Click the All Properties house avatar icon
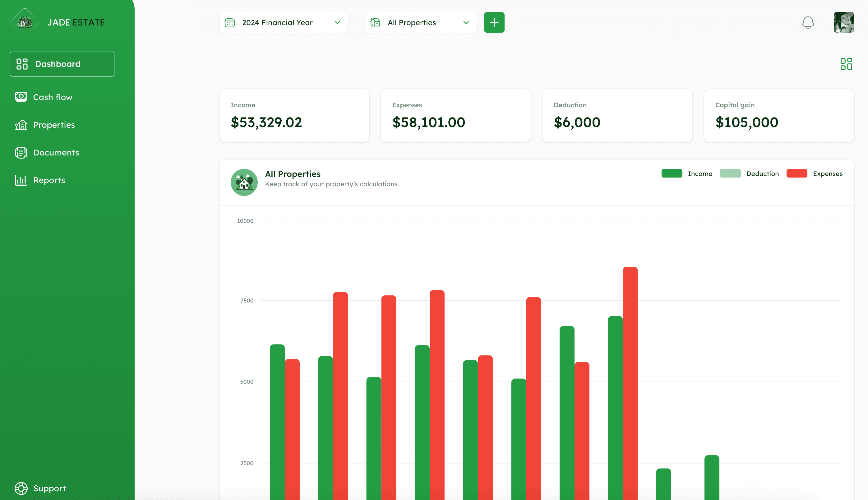The height and width of the screenshot is (500, 868). (x=244, y=182)
